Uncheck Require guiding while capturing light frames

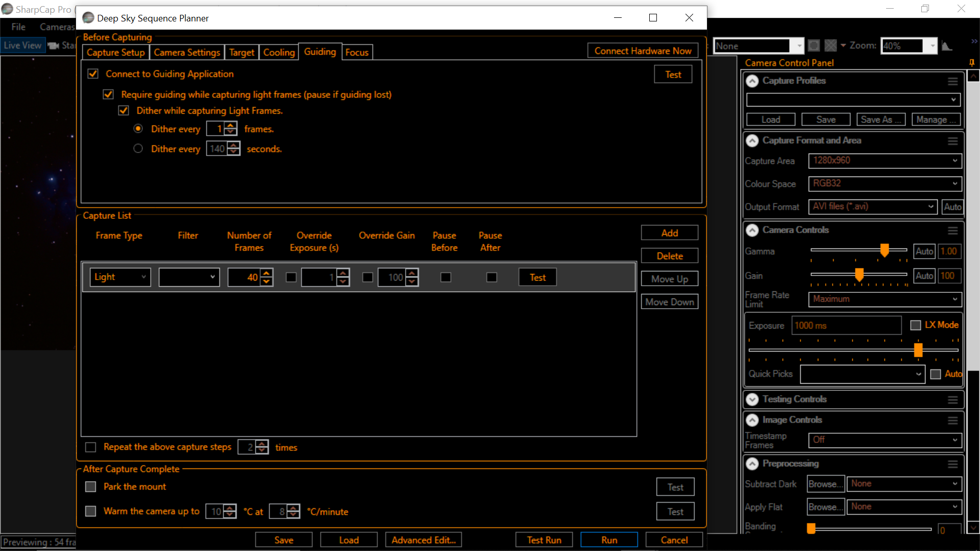pos(108,94)
